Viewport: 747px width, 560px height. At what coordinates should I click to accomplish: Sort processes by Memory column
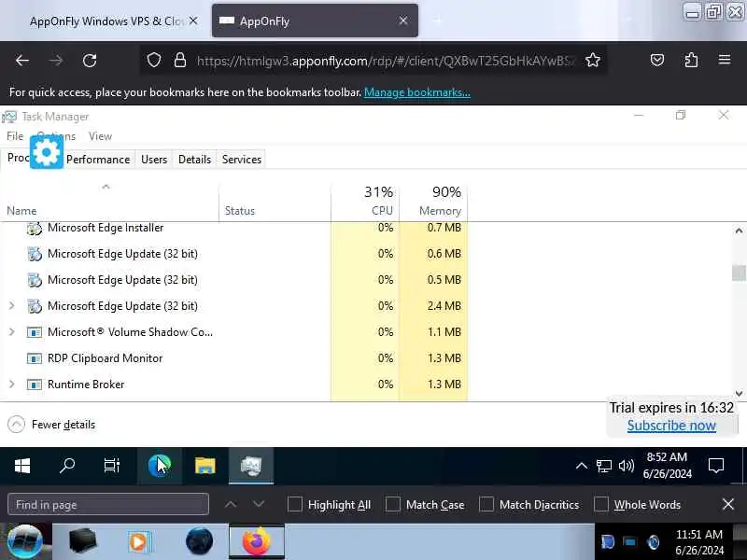point(433,201)
